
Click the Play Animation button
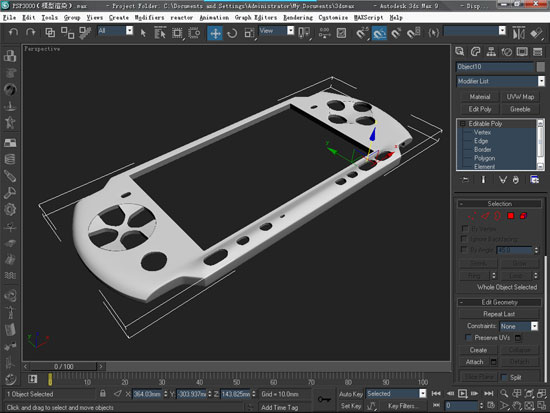pos(463,393)
